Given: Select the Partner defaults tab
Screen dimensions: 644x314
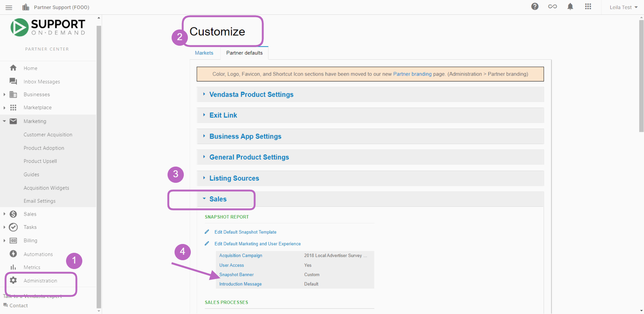Looking at the screenshot, I should 244,53.
